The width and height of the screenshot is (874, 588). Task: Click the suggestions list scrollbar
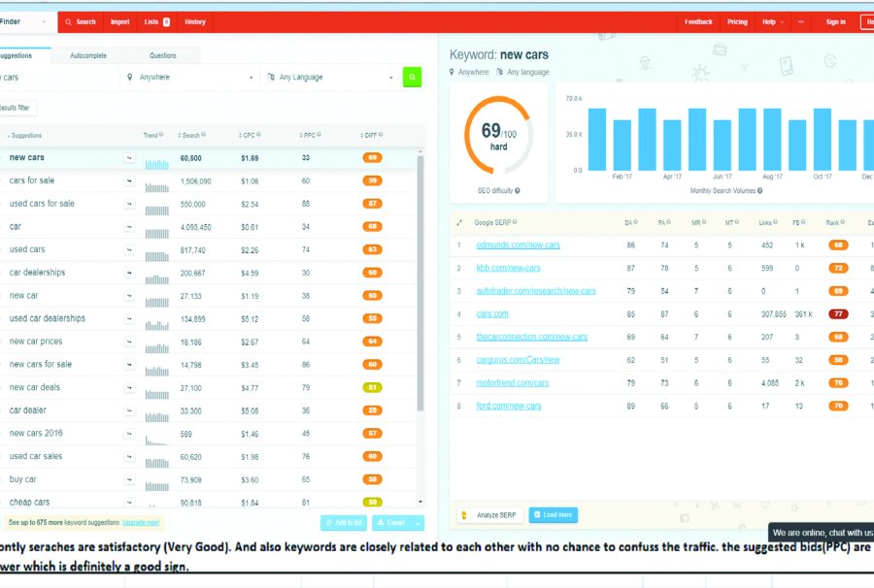(x=420, y=283)
